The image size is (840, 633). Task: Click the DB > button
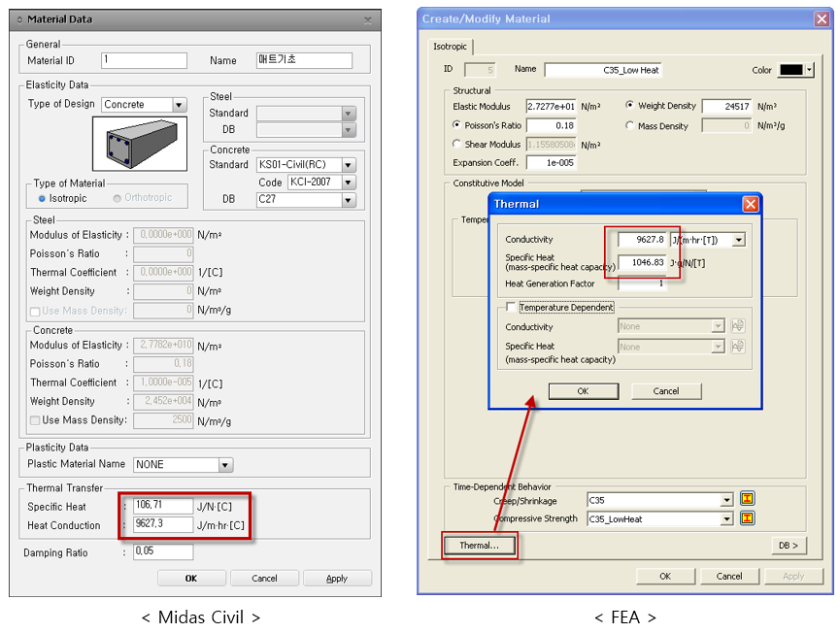(x=789, y=546)
